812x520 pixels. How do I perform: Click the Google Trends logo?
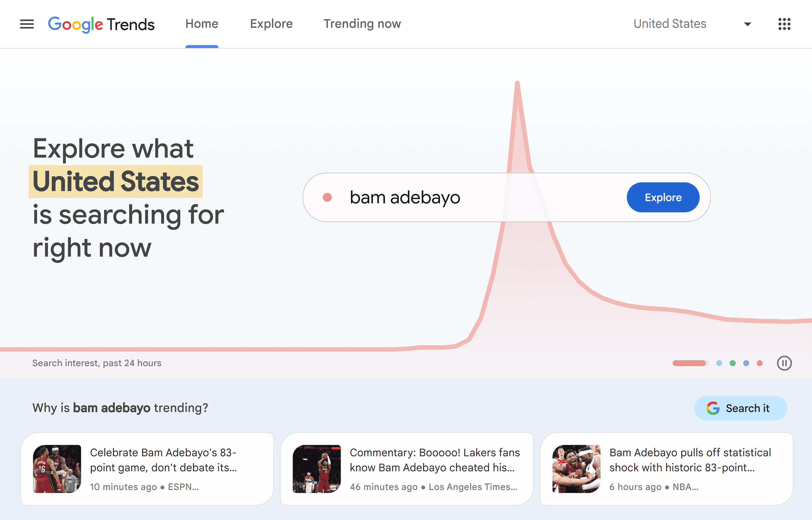pyautogui.click(x=101, y=24)
